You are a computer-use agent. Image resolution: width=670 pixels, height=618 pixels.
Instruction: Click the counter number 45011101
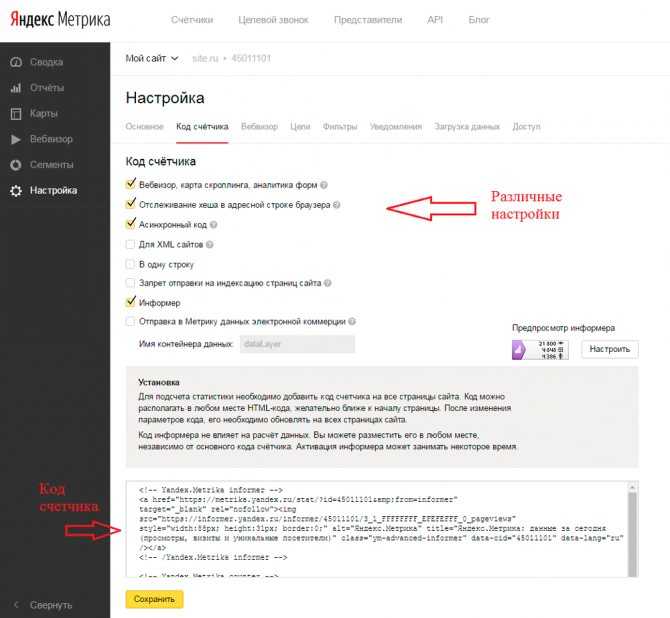[251, 59]
